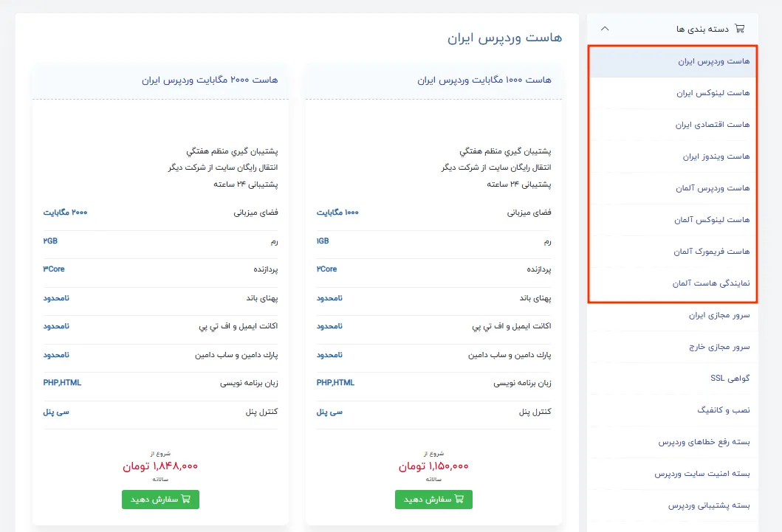Click the 2GB RAM value
Image resolution: width=782 pixels, height=532 pixels.
[50, 241]
